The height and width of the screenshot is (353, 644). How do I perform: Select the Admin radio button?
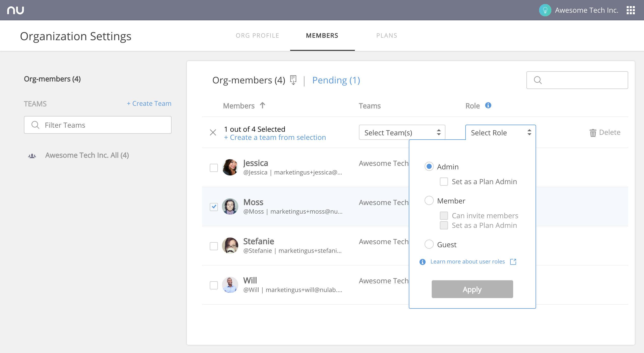click(x=429, y=167)
